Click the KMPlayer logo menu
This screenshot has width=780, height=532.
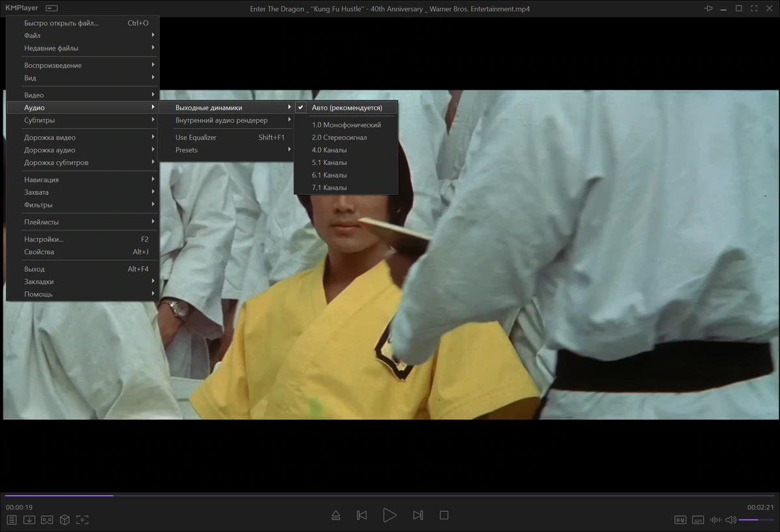[21, 8]
